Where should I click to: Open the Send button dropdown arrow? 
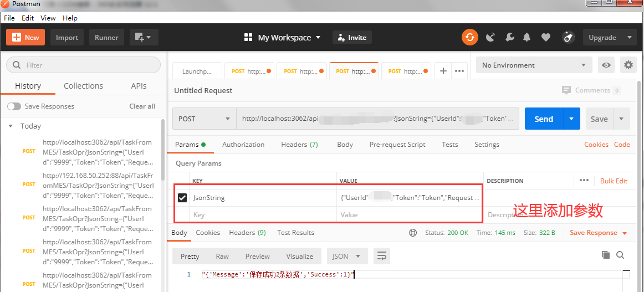pos(571,119)
